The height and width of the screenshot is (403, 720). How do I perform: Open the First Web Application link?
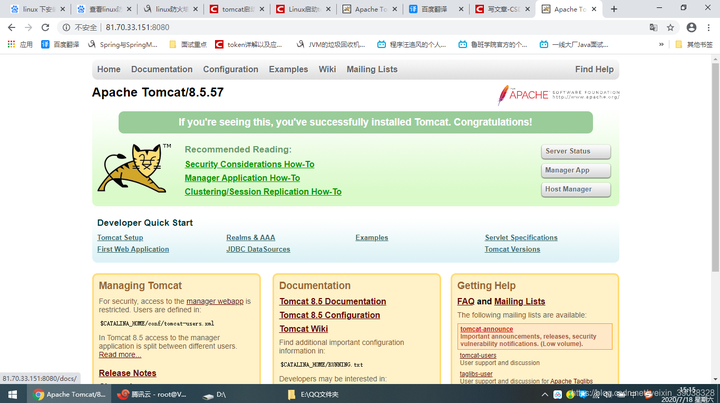click(133, 249)
